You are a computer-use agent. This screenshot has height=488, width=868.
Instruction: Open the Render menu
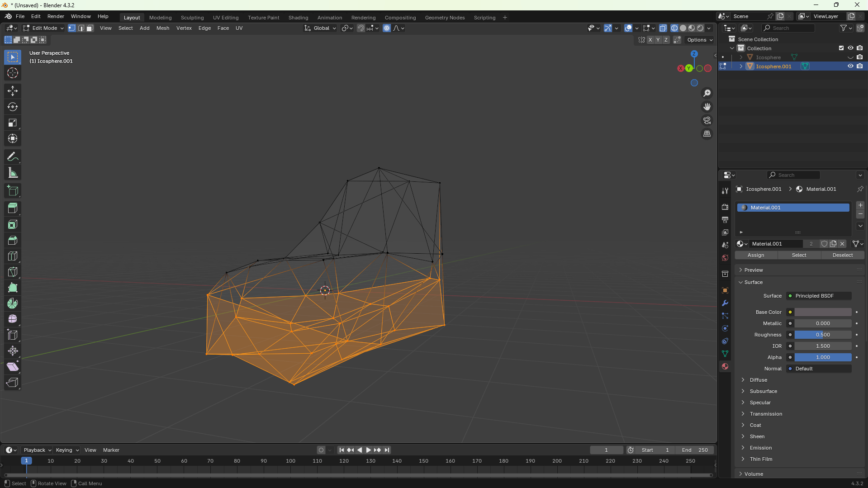[x=56, y=16]
